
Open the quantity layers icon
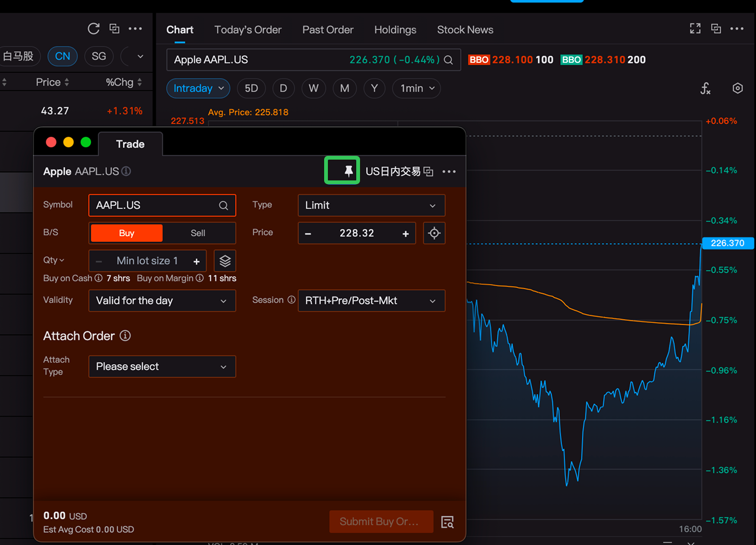[225, 261]
